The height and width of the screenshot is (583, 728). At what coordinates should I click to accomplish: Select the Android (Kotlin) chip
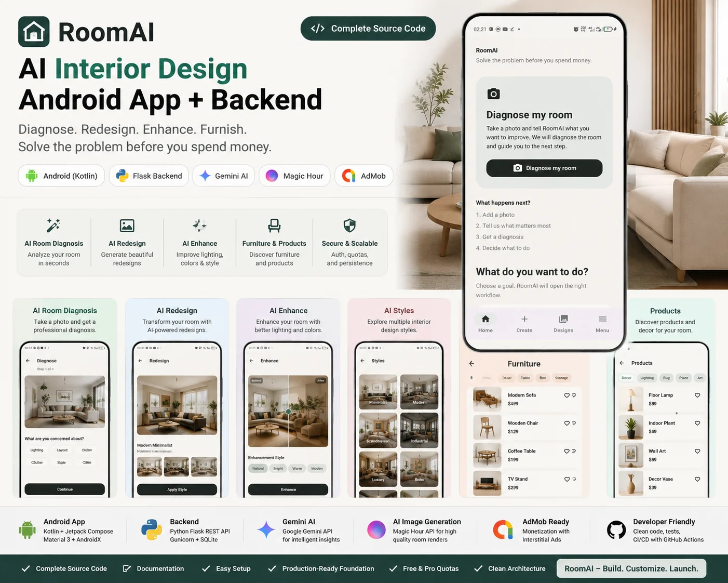click(x=61, y=176)
